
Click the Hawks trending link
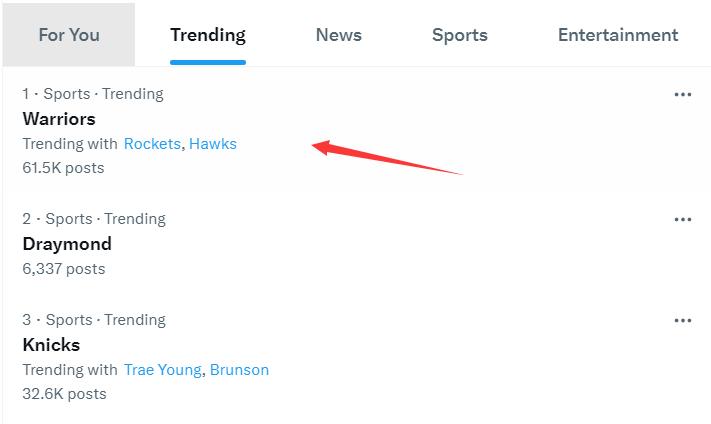pyautogui.click(x=213, y=144)
